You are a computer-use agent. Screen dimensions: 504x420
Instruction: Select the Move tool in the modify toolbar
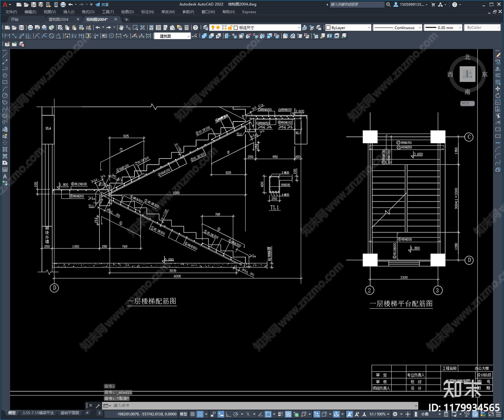[x=498, y=89]
